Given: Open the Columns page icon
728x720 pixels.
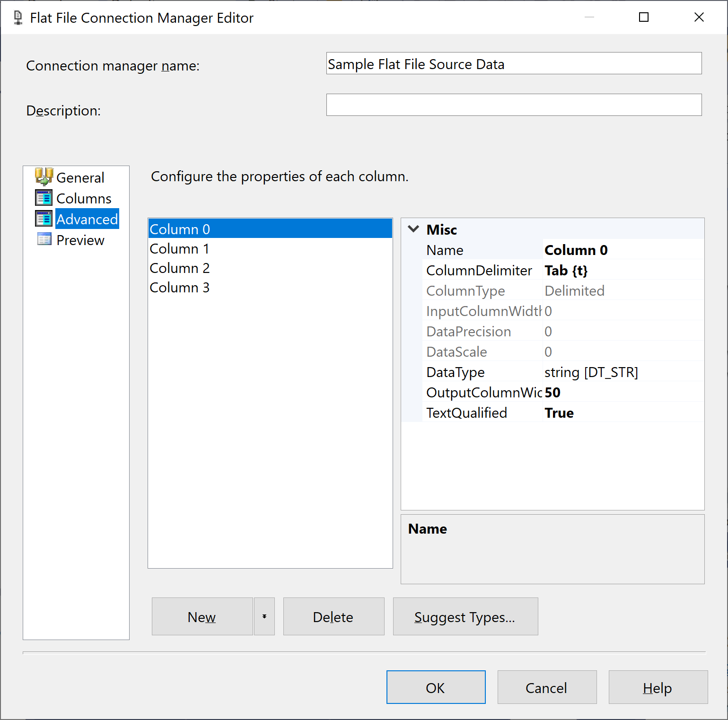Looking at the screenshot, I should pyautogui.click(x=44, y=198).
